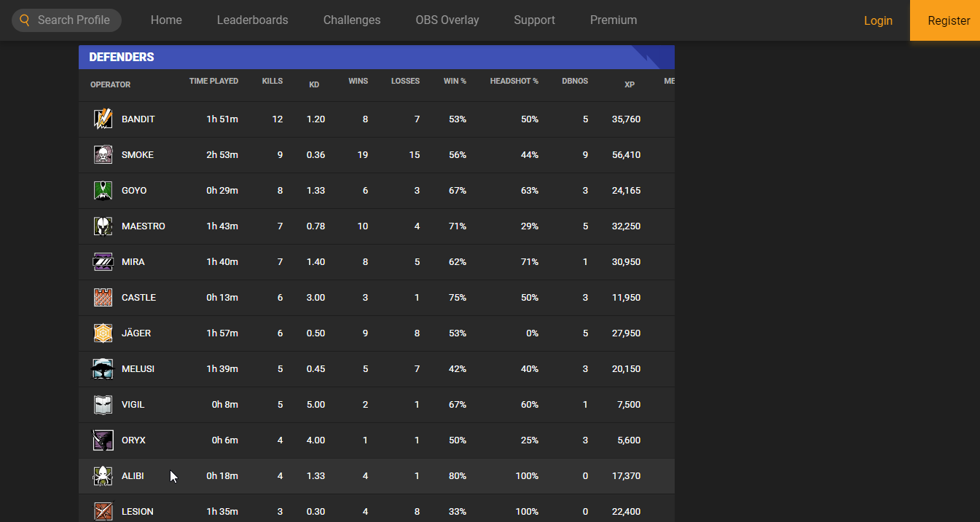Viewport: 980px width, 522px height.
Task: Go to the Challenges menu item
Action: pyautogui.click(x=352, y=20)
